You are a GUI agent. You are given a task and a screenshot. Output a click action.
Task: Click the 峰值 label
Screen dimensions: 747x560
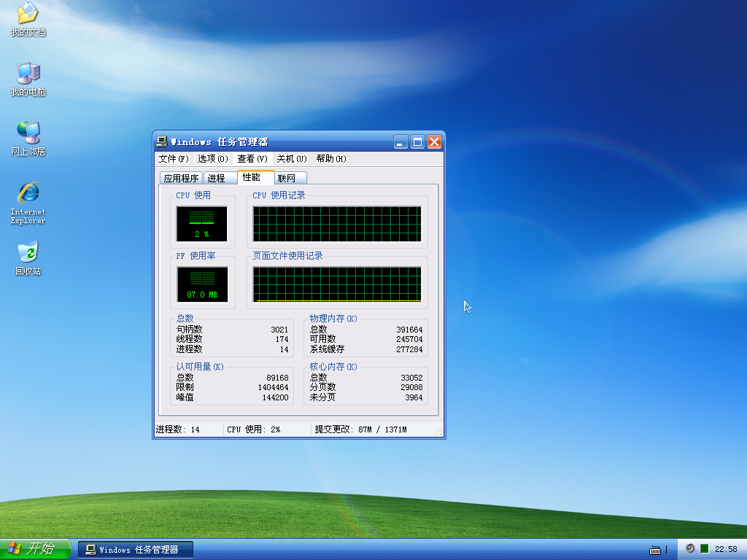pyautogui.click(x=185, y=397)
